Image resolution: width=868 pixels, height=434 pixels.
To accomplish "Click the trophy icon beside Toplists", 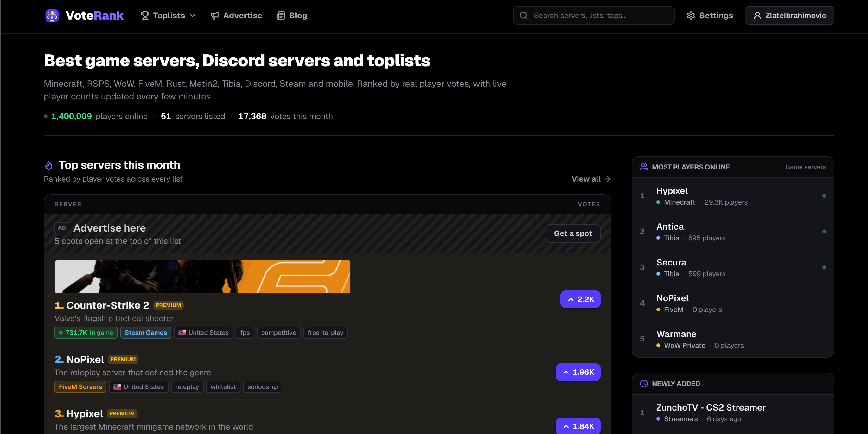I will (145, 16).
